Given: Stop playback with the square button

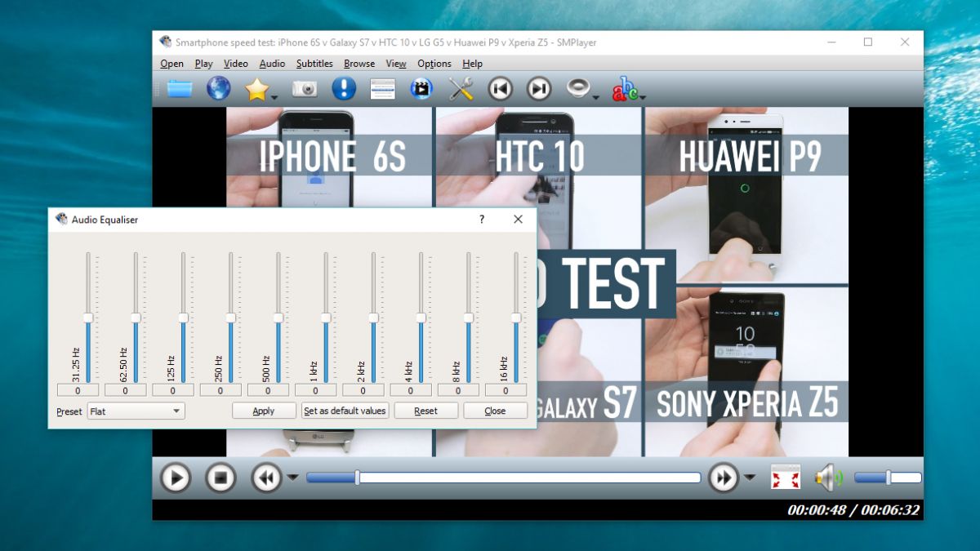Looking at the screenshot, I should coord(220,478).
